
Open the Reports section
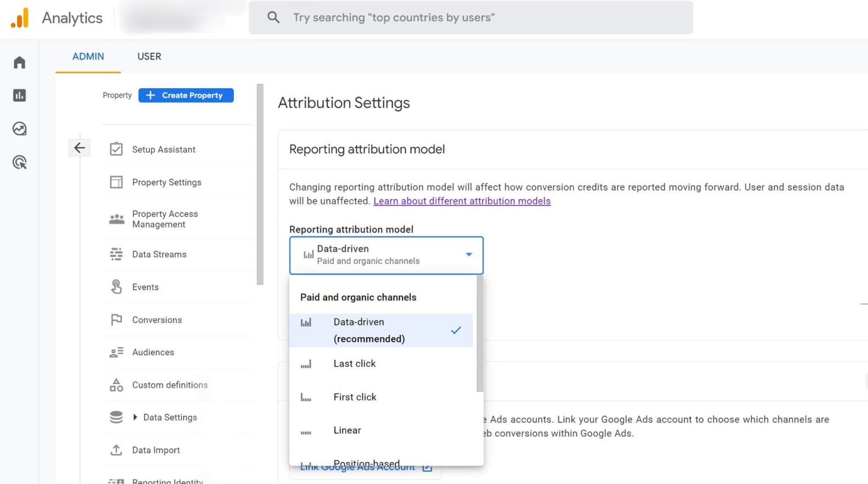(19, 95)
